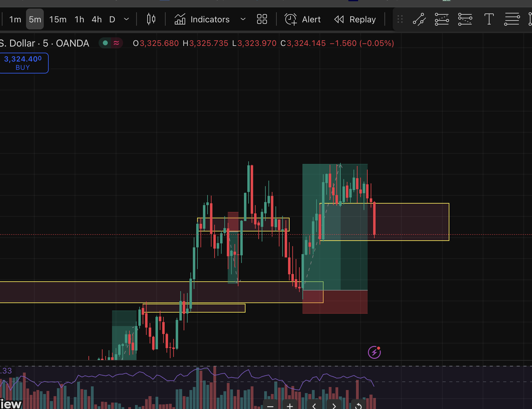
Task: Toggle the green market status indicator
Action: (105, 43)
